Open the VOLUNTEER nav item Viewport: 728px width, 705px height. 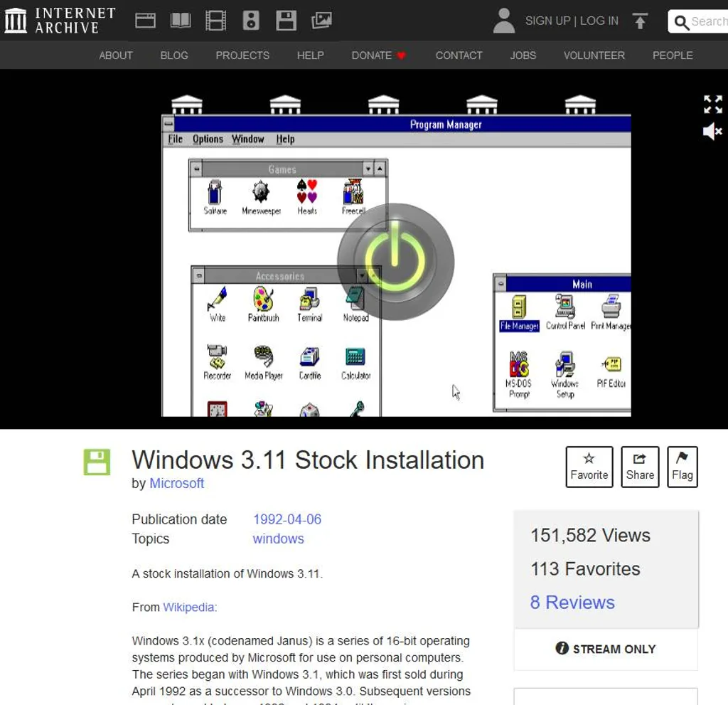[x=594, y=55]
